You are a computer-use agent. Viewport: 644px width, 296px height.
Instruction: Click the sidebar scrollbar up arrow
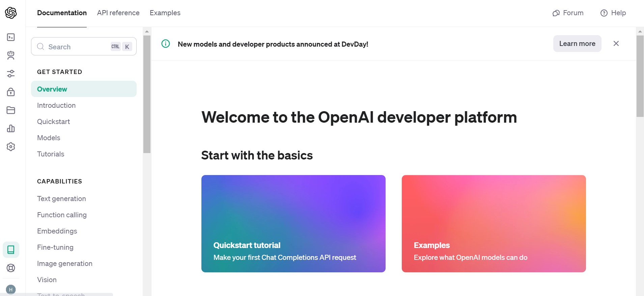pyautogui.click(x=147, y=31)
